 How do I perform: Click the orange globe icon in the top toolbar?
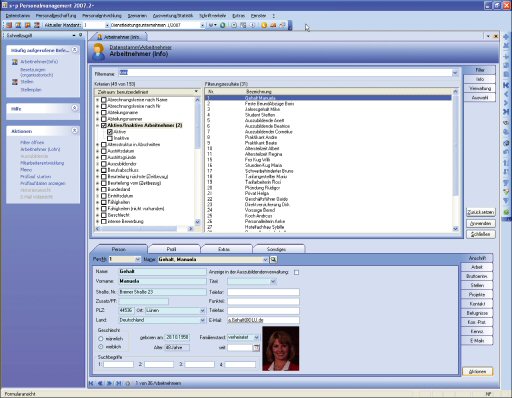coord(264,25)
